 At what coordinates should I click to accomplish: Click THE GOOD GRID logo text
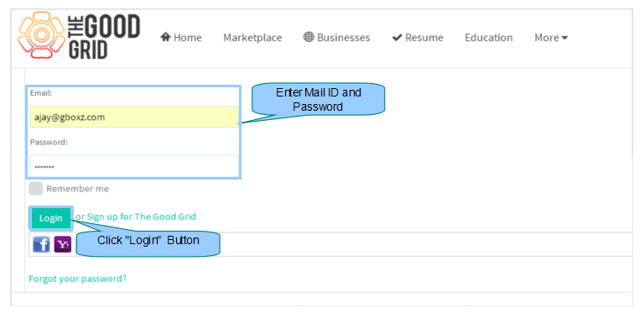pos(104,36)
